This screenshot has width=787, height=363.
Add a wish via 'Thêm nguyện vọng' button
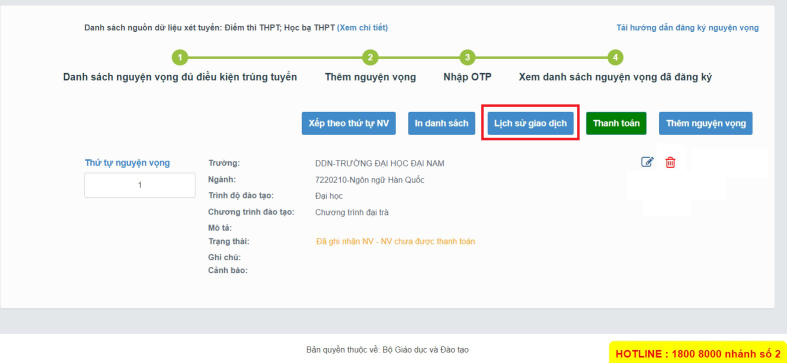[x=706, y=123]
